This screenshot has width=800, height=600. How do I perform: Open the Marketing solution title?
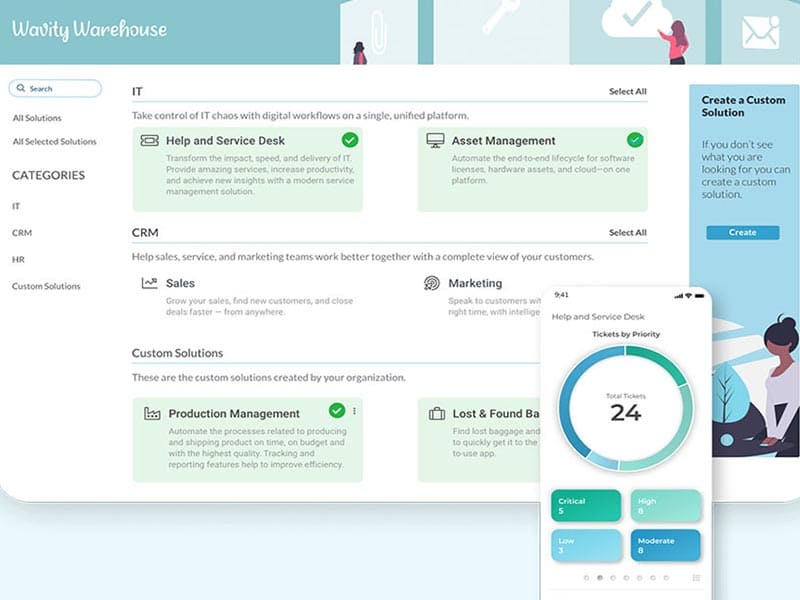(475, 283)
